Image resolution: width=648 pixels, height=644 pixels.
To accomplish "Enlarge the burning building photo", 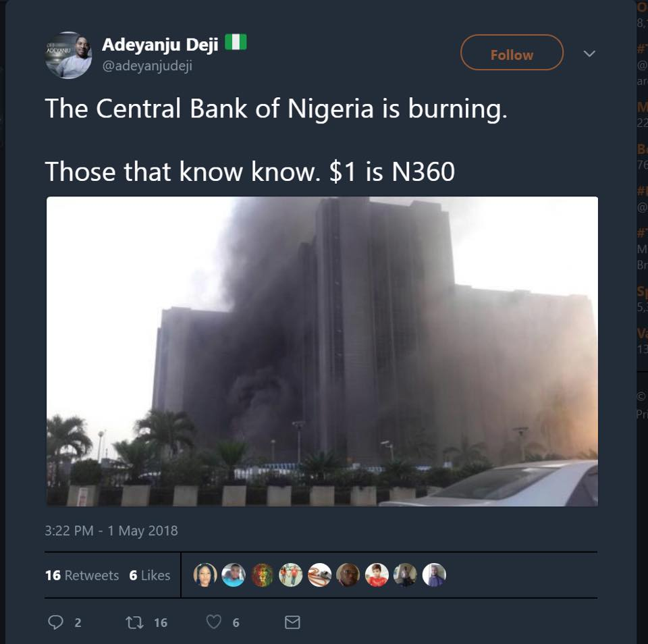I will [322, 351].
